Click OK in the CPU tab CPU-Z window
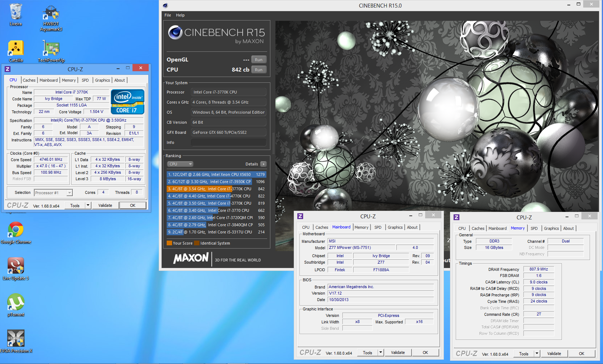 coord(133,205)
